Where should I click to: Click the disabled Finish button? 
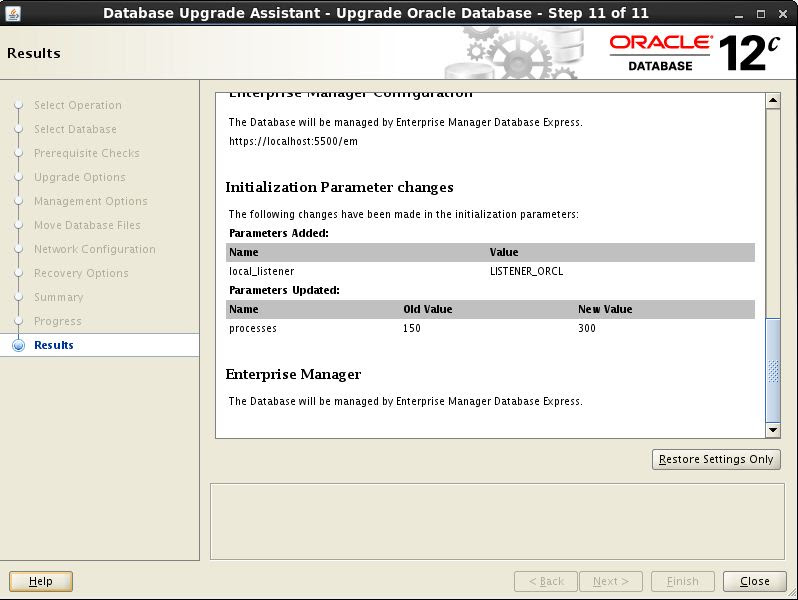click(x=683, y=581)
